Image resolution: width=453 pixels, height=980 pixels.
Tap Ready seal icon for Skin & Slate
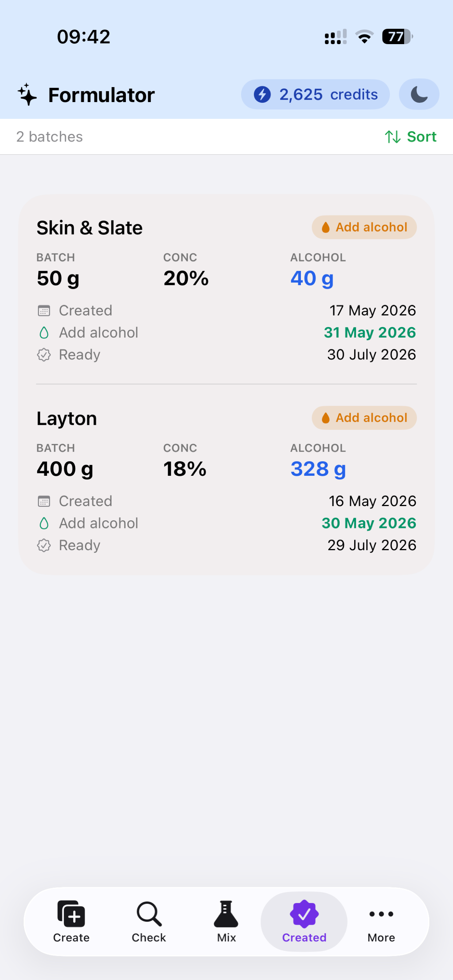44,355
